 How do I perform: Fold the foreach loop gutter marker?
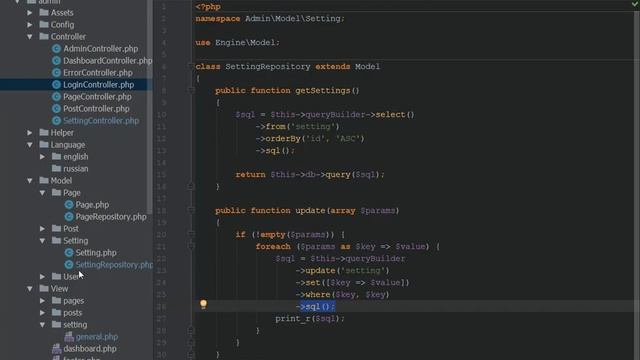coord(191,246)
